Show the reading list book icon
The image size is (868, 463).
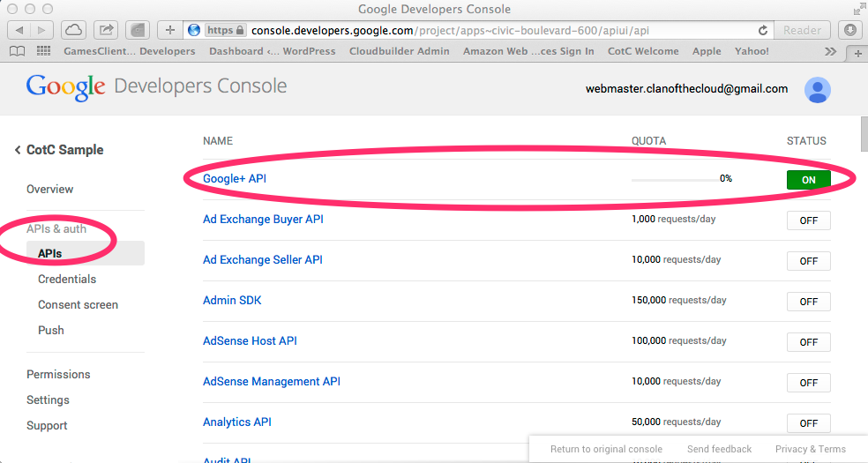[18, 51]
